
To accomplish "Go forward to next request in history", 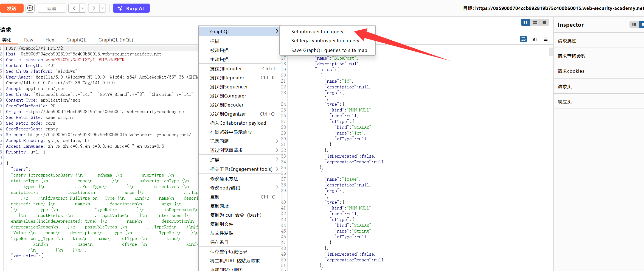I will (x=94, y=8).
